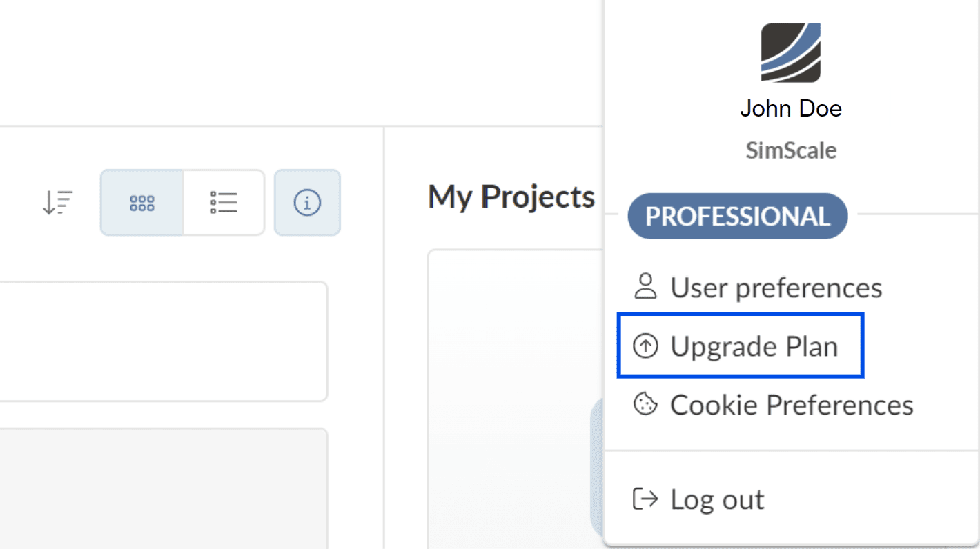Click the cookie icon
This screenshot has width=980, height=549.
[x=645, y=404]
